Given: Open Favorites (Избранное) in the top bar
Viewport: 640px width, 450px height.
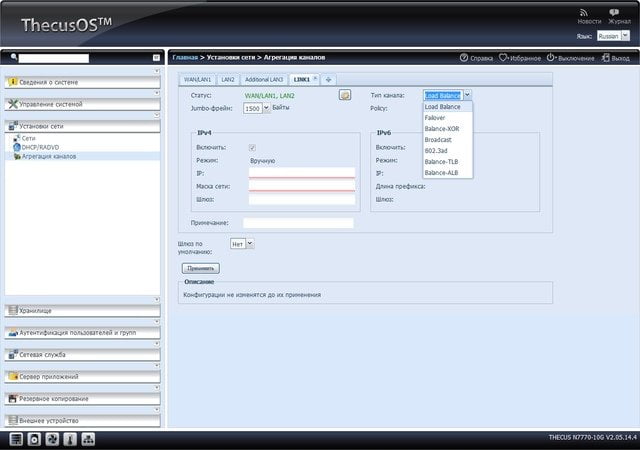Looking at the screenshot, I should point(520,58).
